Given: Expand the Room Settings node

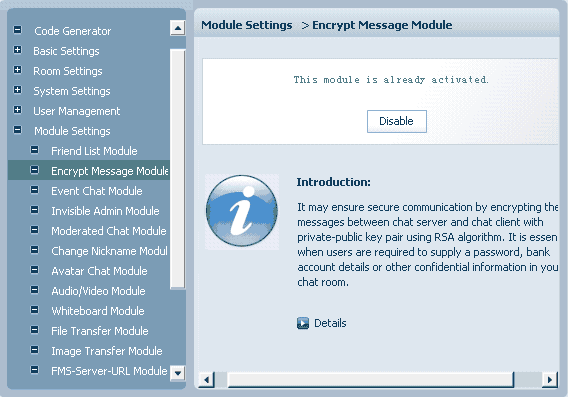Looking at the screenshot, I should click(x=17, y=70).
